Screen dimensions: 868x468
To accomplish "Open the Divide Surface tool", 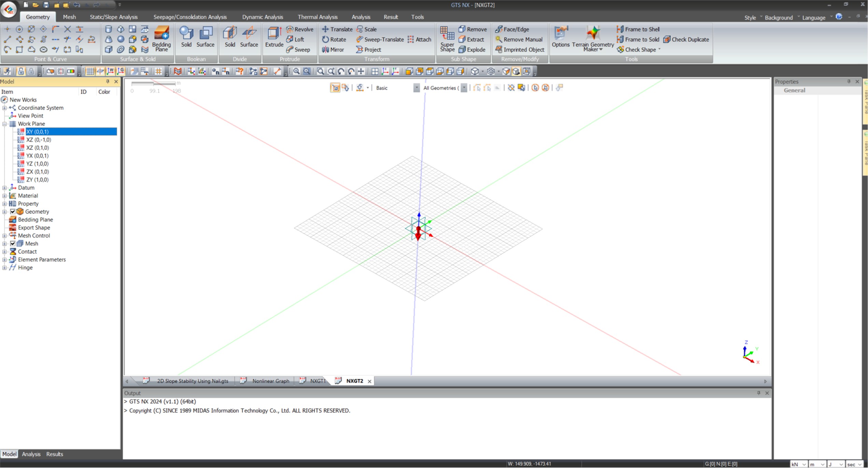I will coord(249,37).
